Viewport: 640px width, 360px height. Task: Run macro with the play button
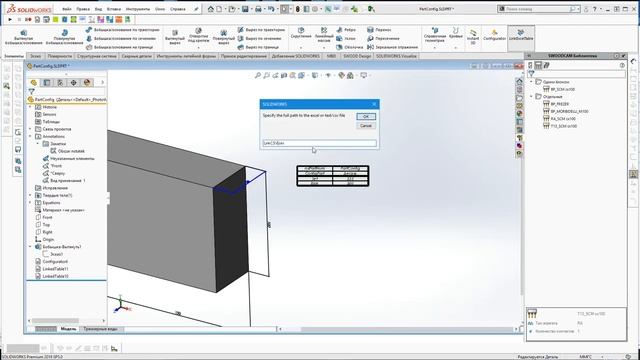(x=10, y=19)
